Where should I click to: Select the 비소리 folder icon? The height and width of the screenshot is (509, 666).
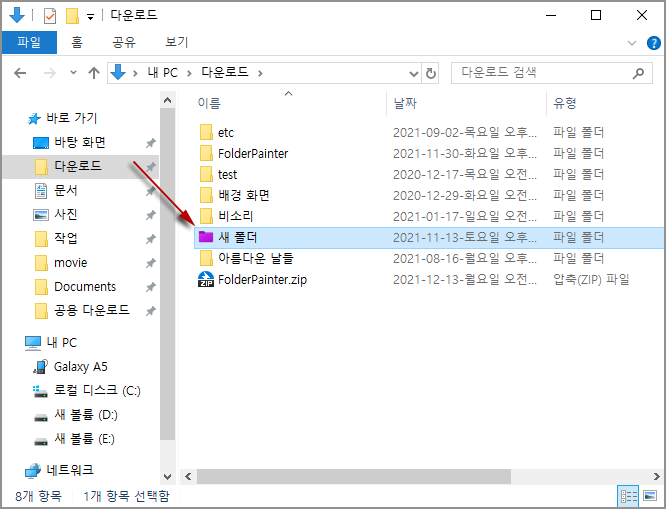pos(206,216)
